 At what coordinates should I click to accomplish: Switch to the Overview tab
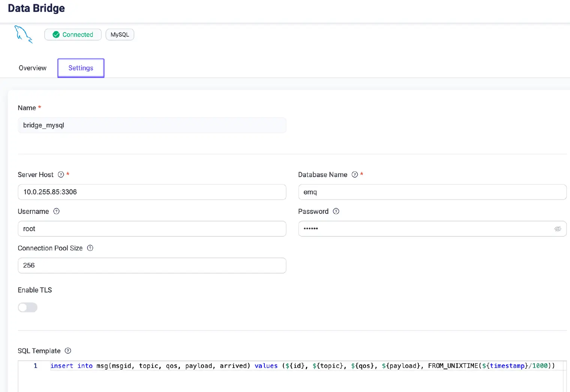[33, 68]
